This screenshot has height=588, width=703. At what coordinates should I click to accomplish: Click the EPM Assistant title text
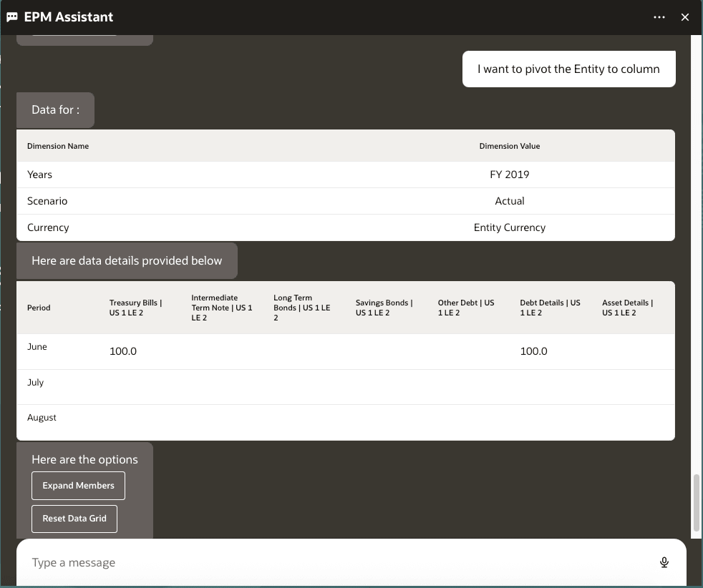click(x=69, y=17)
